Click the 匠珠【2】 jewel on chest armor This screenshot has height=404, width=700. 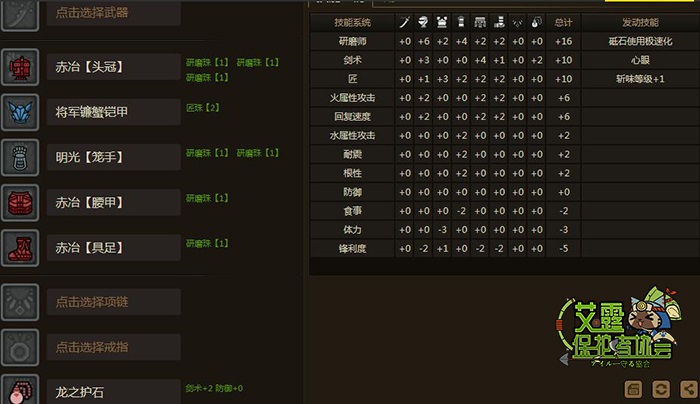(x=203, y=108)
